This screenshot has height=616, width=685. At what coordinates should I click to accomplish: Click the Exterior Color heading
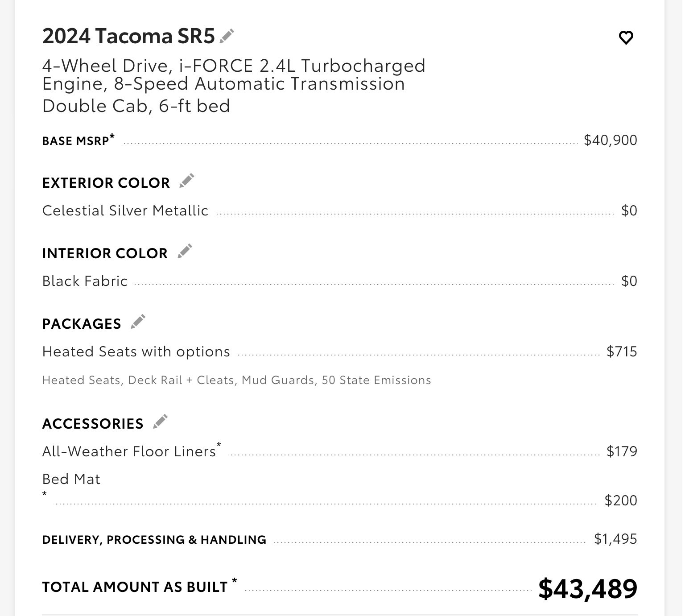pos(106,183)
